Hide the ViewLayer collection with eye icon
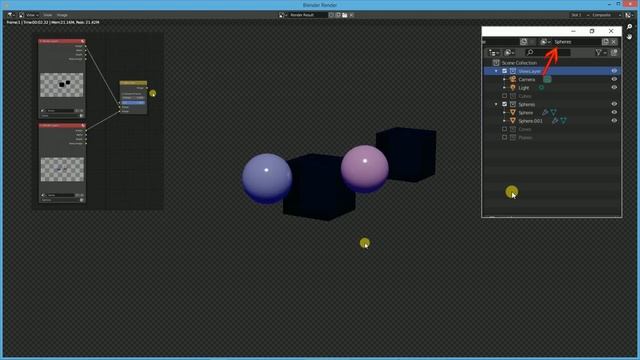 click(x=614, y=71)
